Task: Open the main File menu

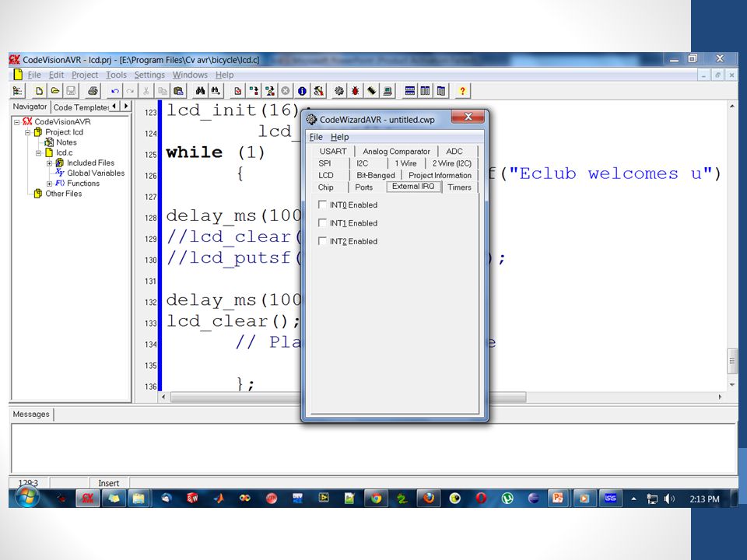Action: 33,75
